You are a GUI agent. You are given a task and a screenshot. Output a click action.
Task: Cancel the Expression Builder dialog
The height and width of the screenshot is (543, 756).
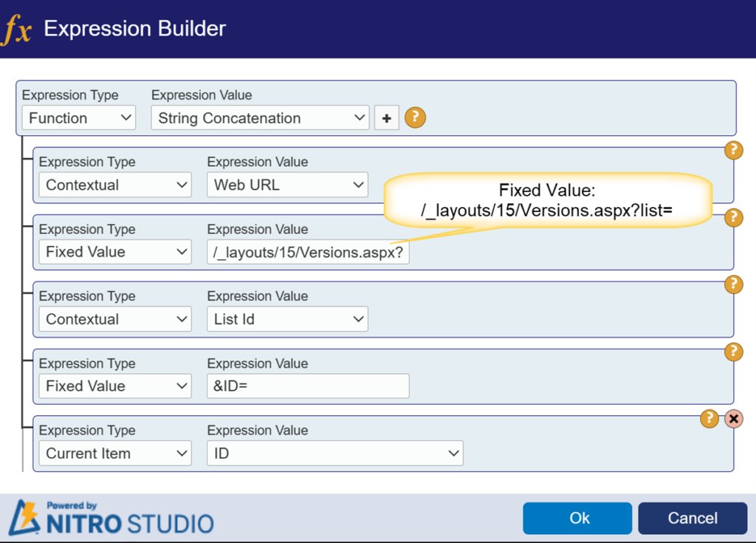[693, 519]
